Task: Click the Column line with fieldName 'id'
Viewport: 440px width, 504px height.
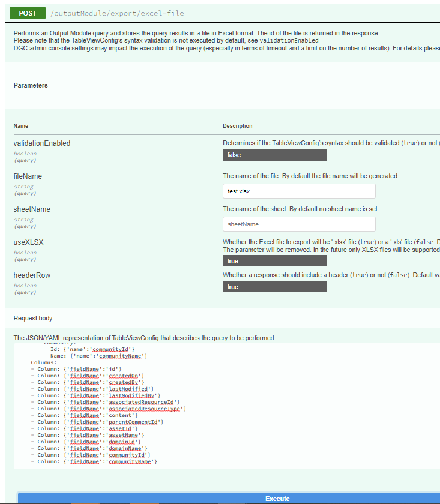Action: pos(76,369)
